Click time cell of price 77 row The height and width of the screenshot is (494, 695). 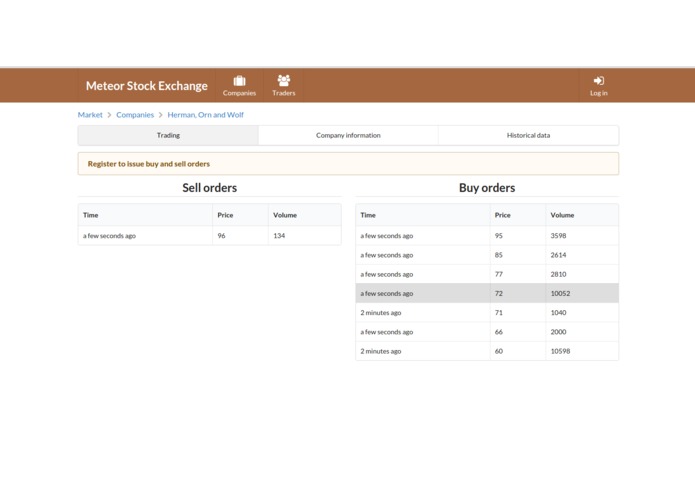tap(423, 274)
